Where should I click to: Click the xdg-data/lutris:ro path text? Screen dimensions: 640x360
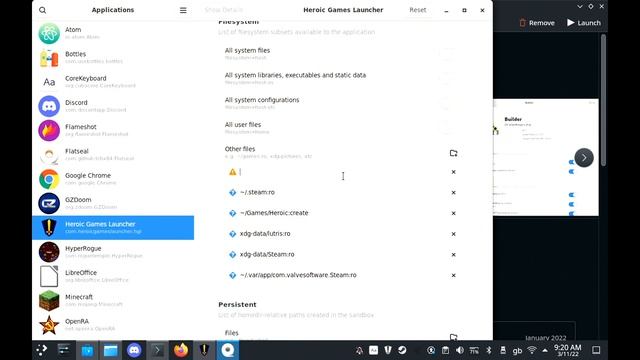[265, 234]
